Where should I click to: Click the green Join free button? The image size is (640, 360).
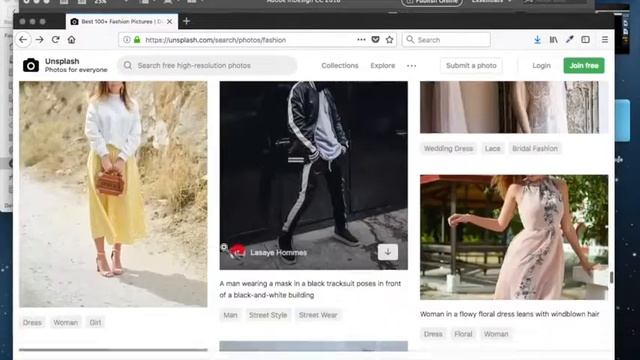[584, 65]
